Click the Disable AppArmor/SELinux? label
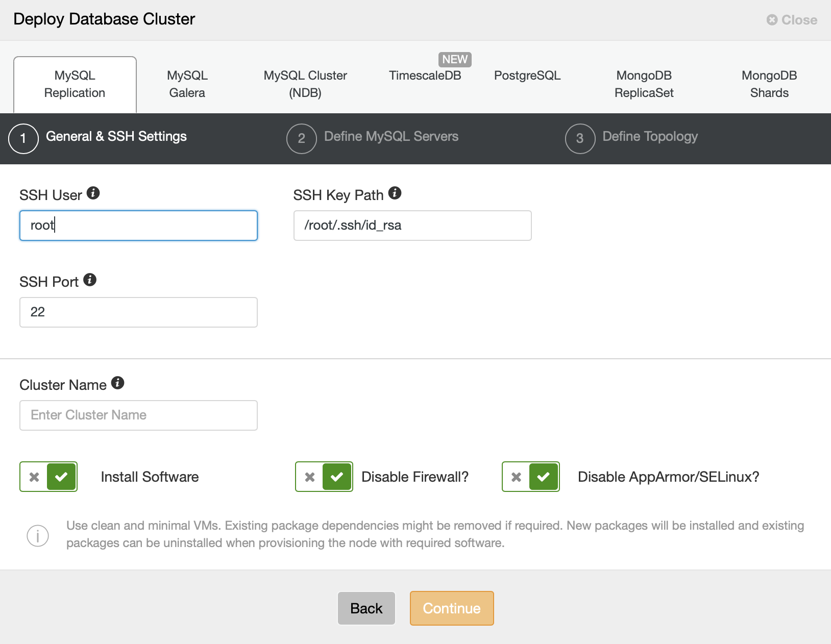831x644 pixels. pos(669,477)
